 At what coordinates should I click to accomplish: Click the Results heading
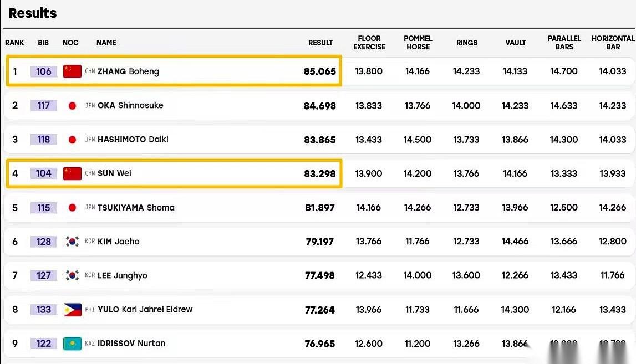pyautogui.click(x=33, y=13)
